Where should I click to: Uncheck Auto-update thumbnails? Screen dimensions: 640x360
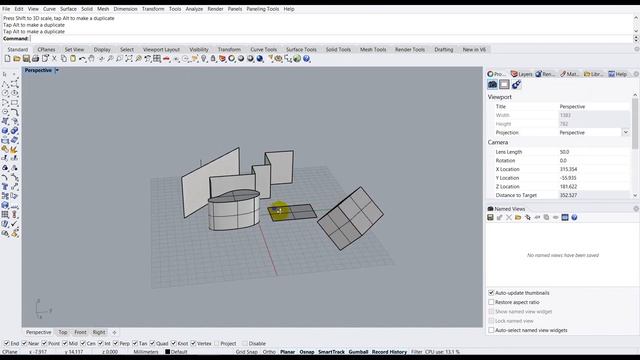click(x=491, y=293)
